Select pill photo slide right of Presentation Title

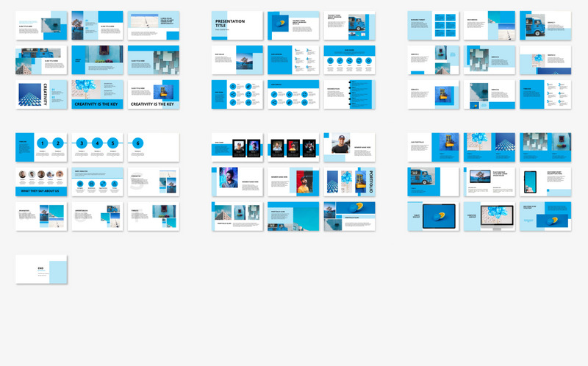(293, 26)
